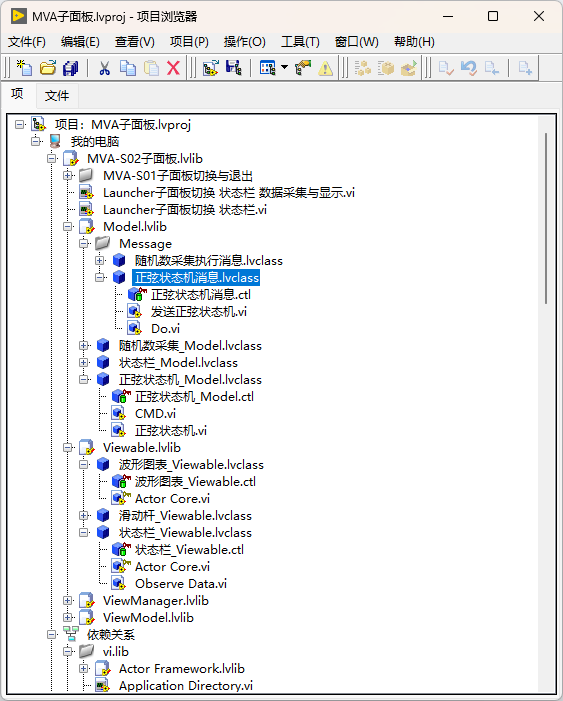Click the Add target toolbar icon
Viewport: 563px width, 701px height.
[x=211, y=68]
